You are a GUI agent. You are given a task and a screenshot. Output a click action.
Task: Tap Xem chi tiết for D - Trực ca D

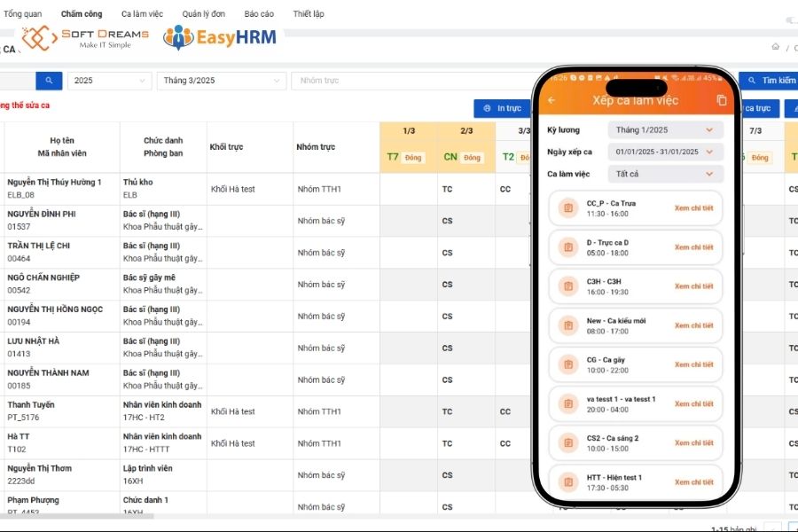coord(693,246)
